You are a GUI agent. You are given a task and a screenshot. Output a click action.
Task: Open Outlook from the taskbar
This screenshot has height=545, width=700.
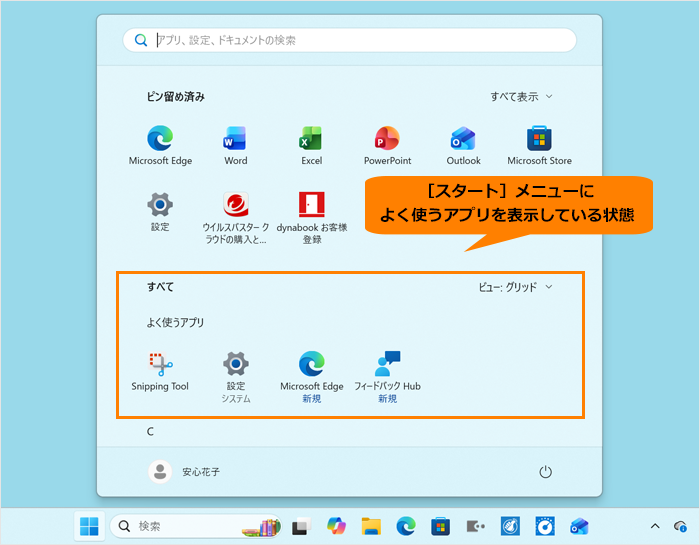click(x=579, y=526)
